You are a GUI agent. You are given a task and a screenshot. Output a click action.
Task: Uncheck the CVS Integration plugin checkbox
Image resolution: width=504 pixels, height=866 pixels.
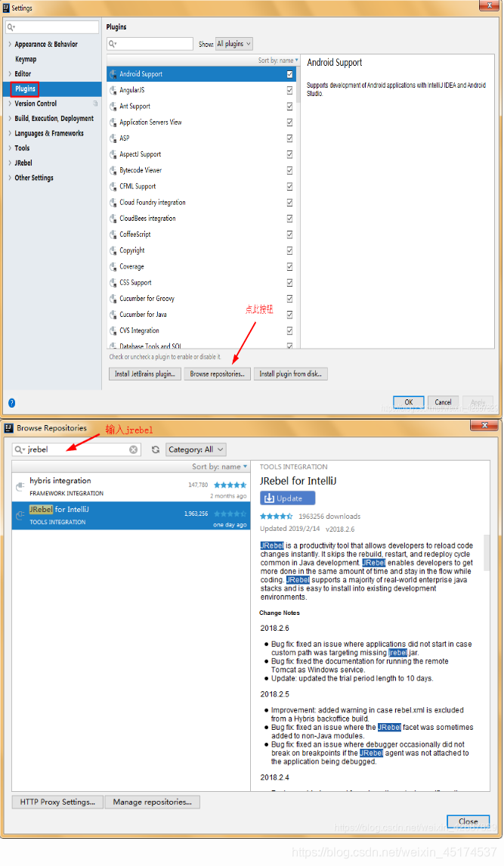pyautogui.click(x=290, y=331)
